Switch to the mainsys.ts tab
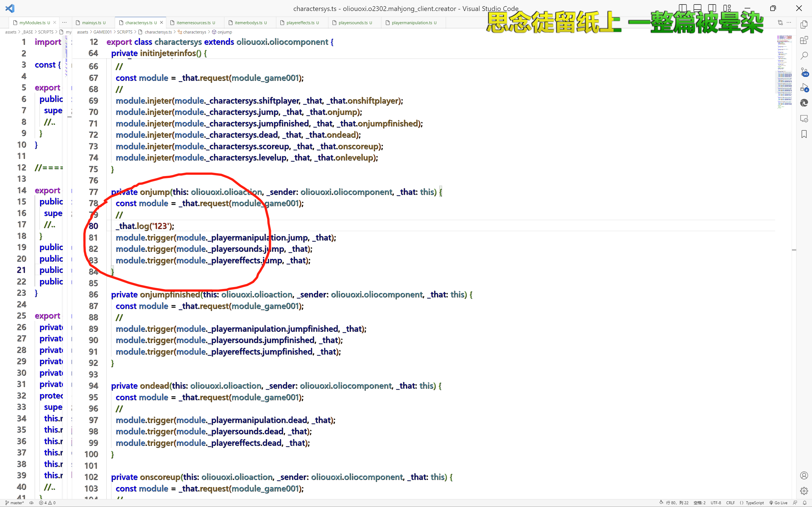 (92, 23)
